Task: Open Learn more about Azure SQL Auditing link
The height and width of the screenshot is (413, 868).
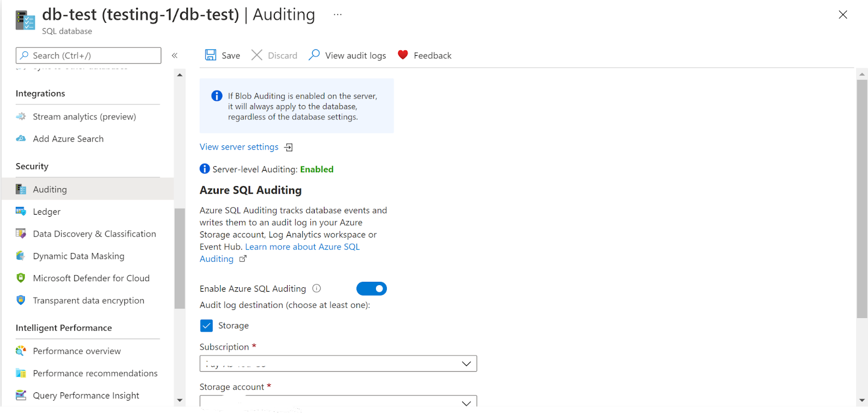Action: tap(302, 247)
